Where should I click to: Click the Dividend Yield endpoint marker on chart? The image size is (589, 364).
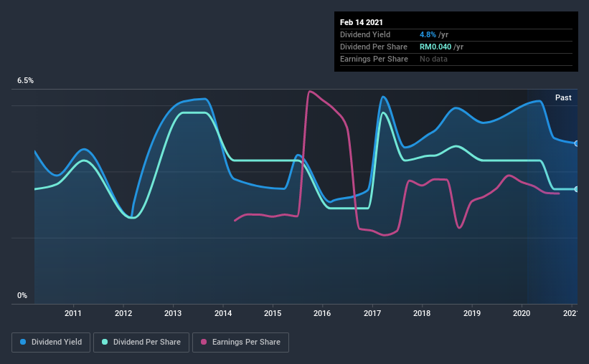[x=577, y=143]
